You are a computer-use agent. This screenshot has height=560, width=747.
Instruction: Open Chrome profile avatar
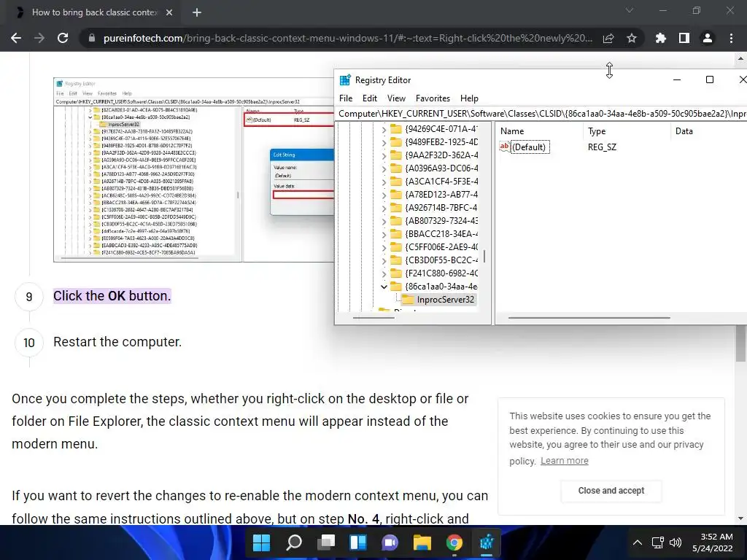tap(708, 38)
